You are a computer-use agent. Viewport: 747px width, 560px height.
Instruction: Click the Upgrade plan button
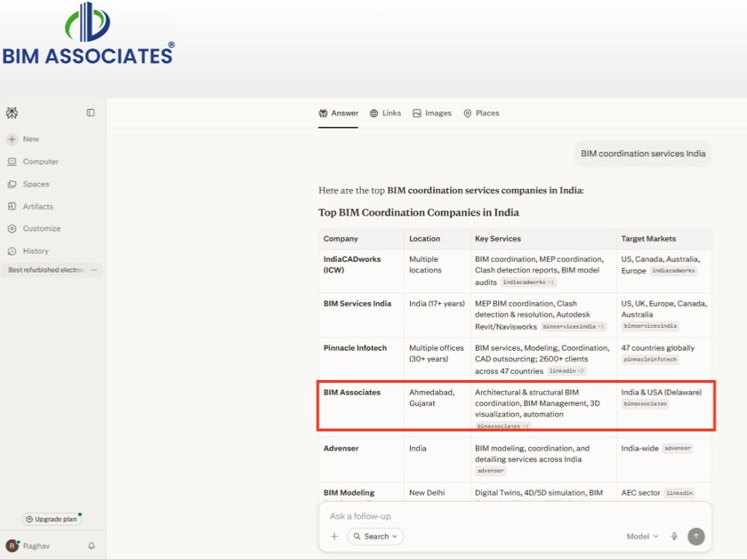tap(52, 519)
